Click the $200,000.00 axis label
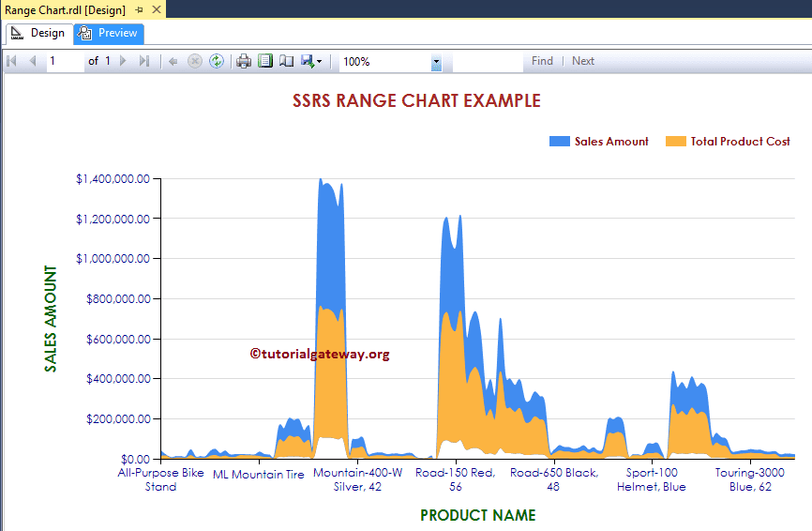 coord(118,419)
